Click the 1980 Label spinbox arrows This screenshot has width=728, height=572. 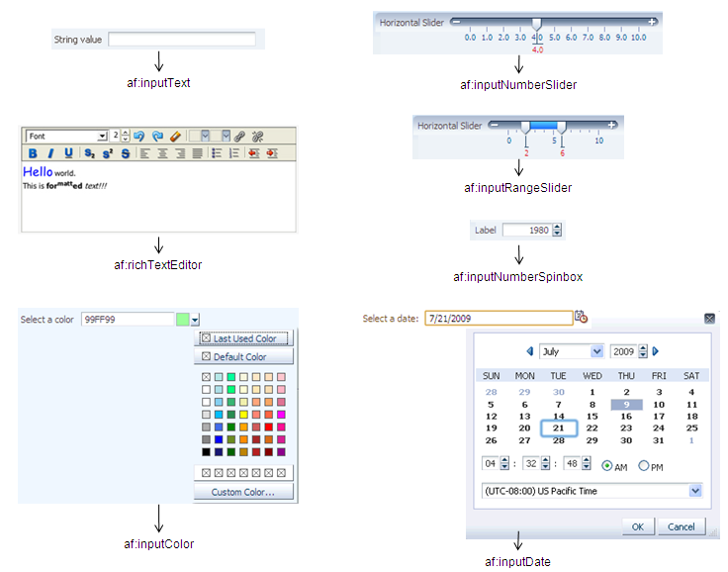(x=557, y=230)
